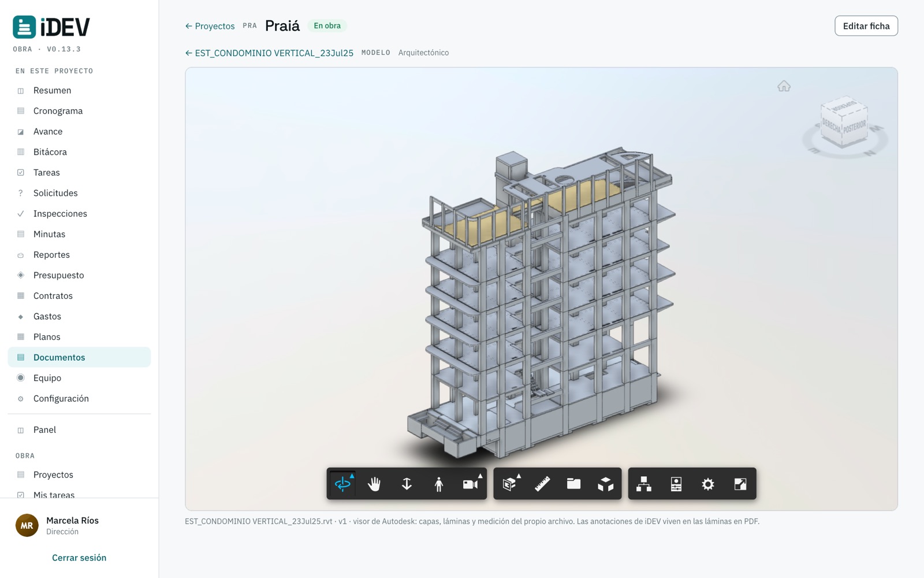Viewport: 924px width, 578px height.
Task: Open Panel in the sidebar
Action: click(x=79, y=429)
